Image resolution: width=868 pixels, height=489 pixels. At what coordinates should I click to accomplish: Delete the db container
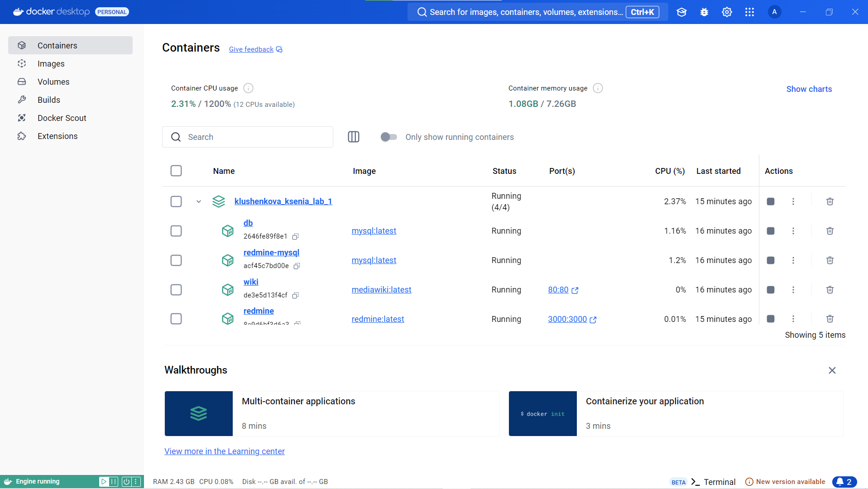pos(830,231)
